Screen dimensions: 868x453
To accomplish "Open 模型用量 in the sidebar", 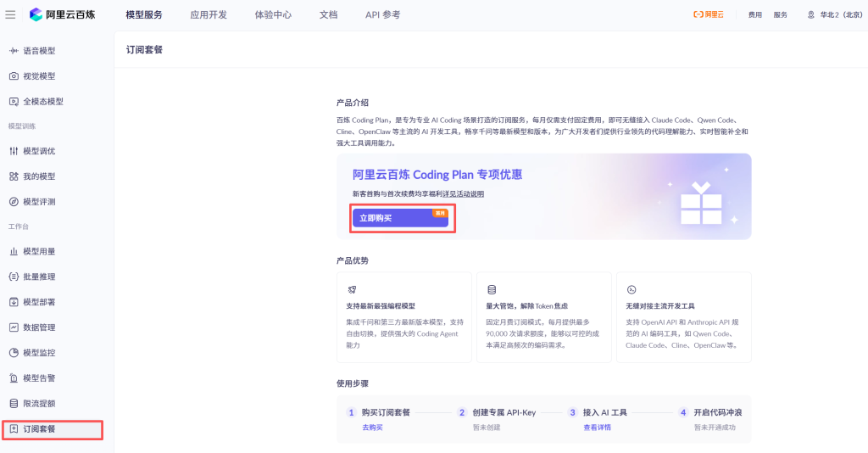I will pos(38,251).
